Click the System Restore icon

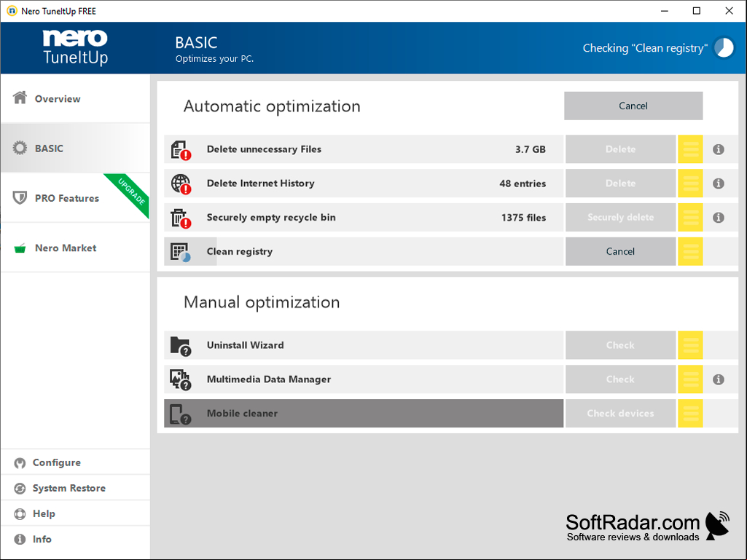pyautogui.click(x=20, y=489)
